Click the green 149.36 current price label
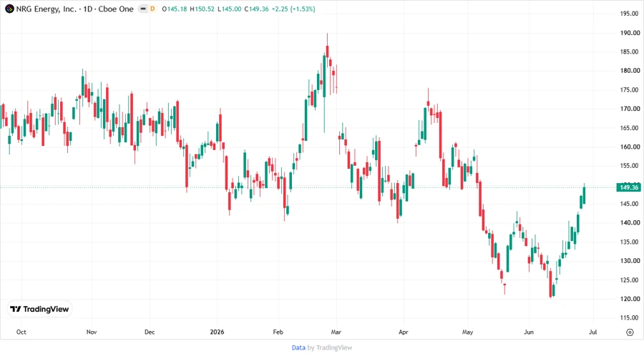 [x=628, y=187]
